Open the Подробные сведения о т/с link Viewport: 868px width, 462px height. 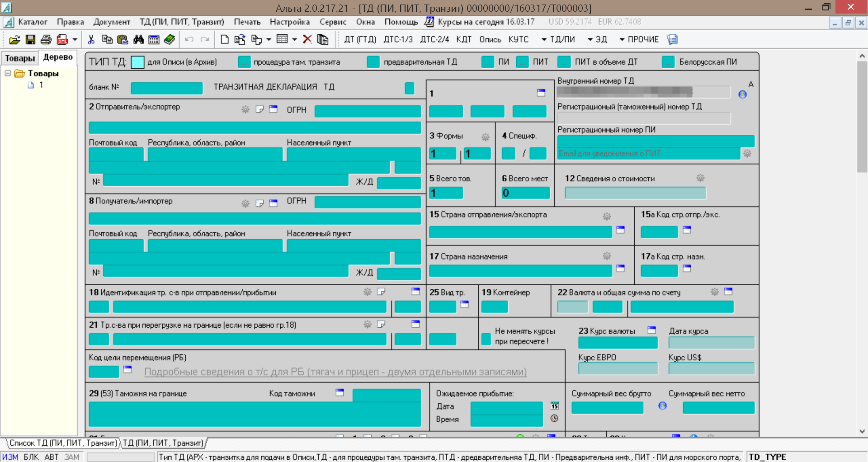[335, 372]
